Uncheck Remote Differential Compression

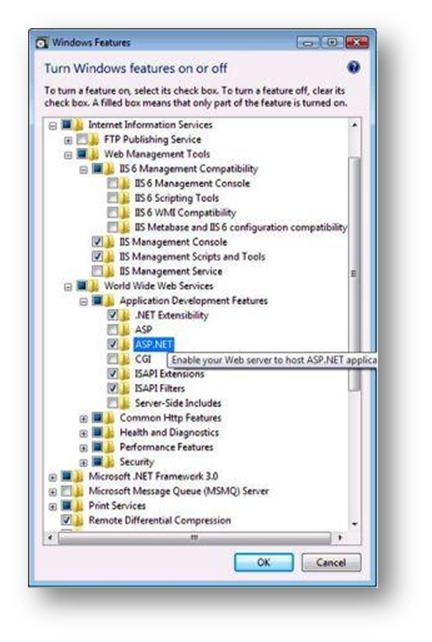66,520
